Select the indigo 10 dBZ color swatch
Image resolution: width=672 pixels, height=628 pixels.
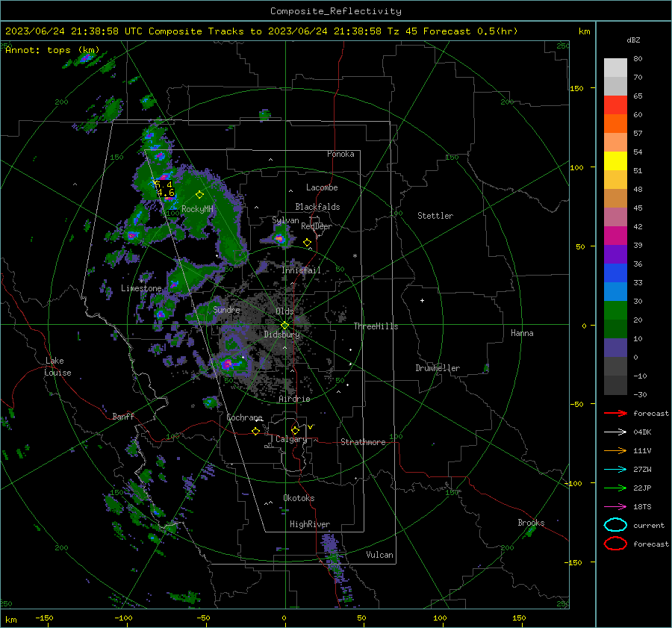tap(615, 348)
